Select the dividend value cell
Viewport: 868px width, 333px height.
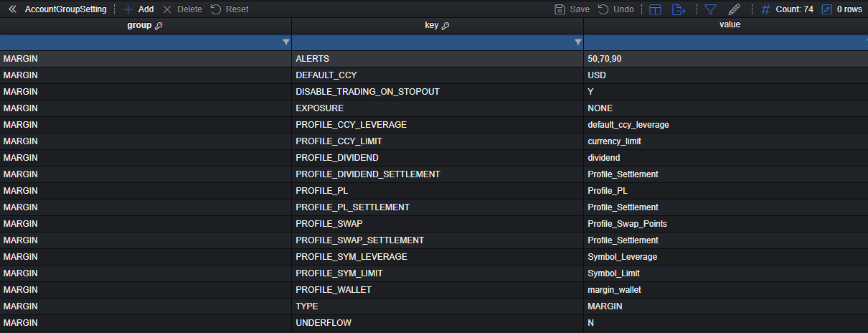(x=726, y=158)
